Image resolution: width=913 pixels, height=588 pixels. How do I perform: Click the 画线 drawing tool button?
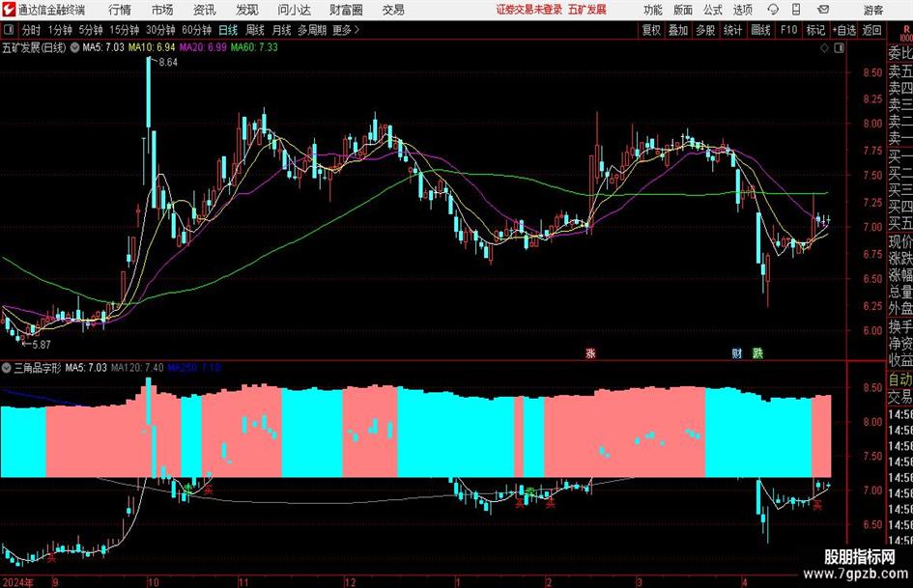[x=760, y=30]
